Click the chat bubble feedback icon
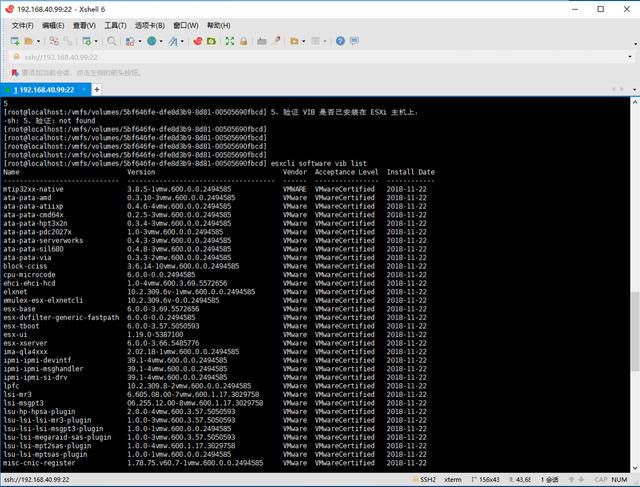 click(x=354, y=41)
